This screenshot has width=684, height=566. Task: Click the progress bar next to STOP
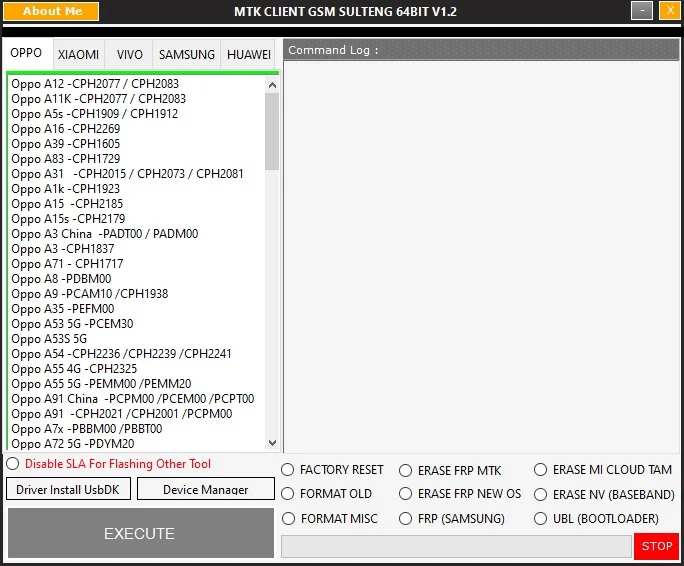(456, 546)
